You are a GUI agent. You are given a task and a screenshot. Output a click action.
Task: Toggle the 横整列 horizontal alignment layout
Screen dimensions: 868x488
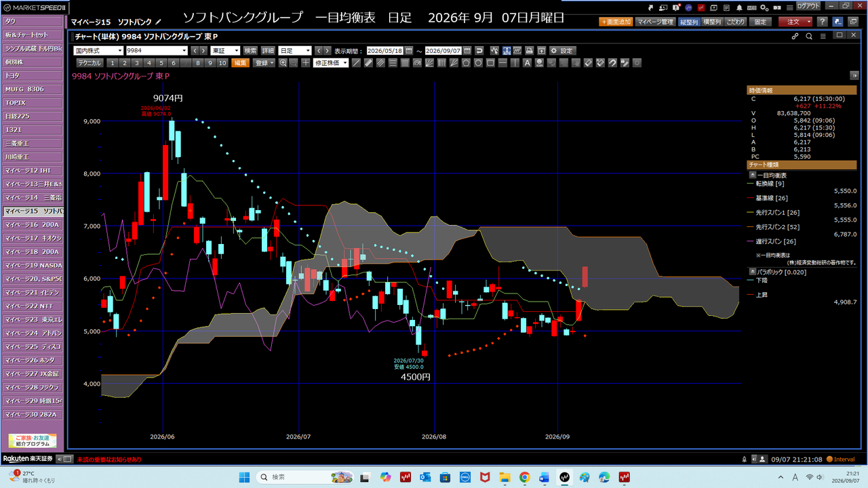point(712,22)
